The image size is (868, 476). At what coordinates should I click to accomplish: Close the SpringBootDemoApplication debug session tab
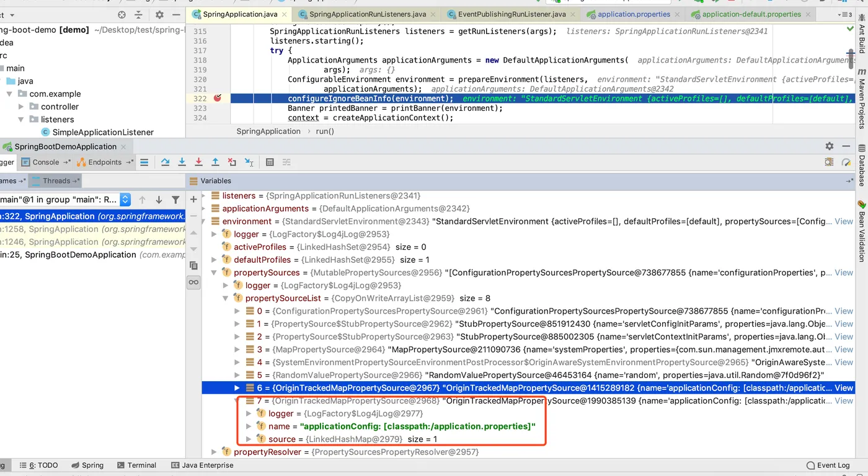coord(123,147)
